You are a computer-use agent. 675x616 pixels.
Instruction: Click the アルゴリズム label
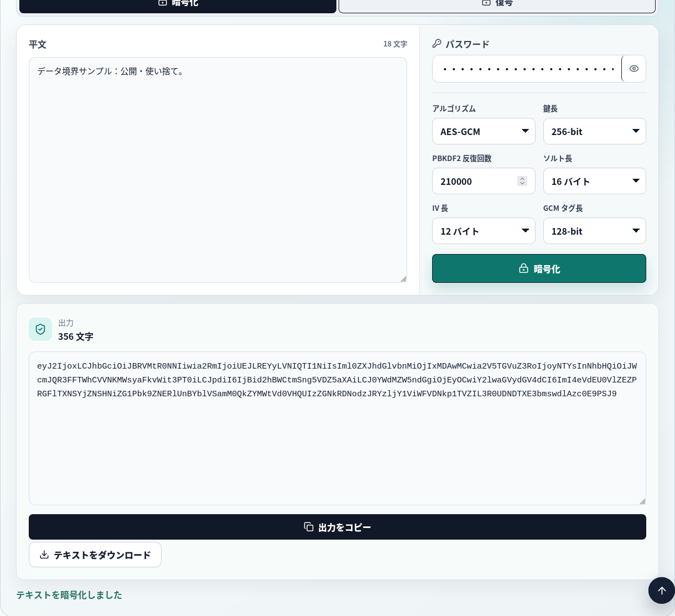coord(454,108)
